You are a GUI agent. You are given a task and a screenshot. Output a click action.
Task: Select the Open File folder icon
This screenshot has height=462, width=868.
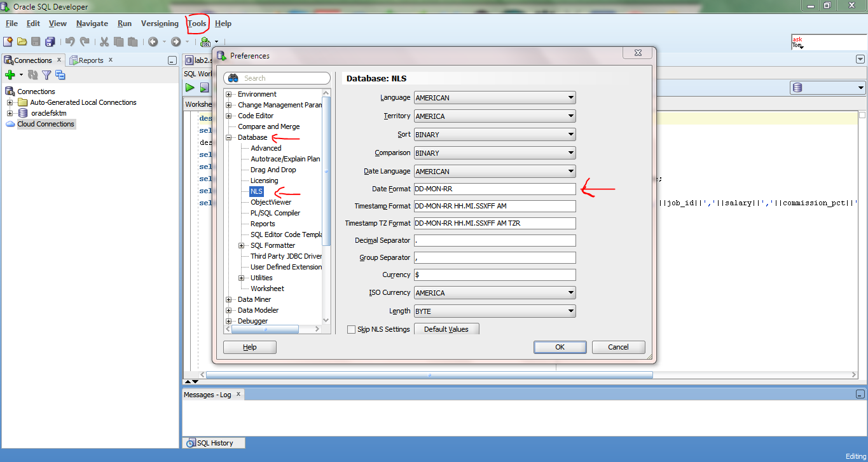(x=21, y=41)
